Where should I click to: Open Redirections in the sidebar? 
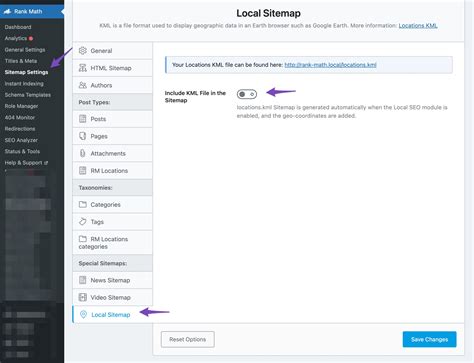point(20,129)
